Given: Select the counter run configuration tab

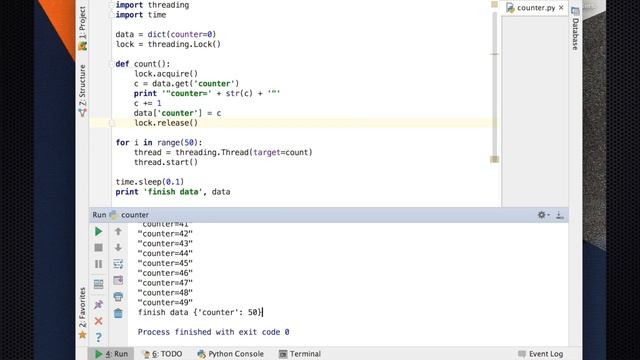Looking at the screenshot, I should (x=129, y=215).
